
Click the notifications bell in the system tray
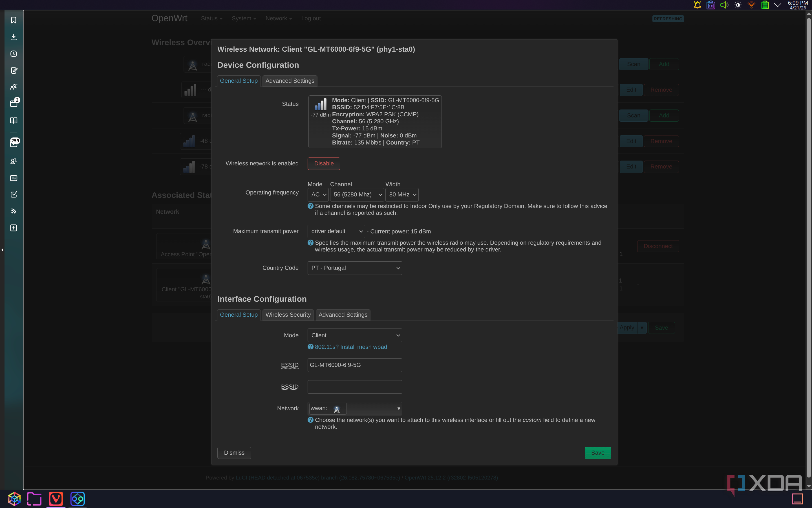point(697,5)
